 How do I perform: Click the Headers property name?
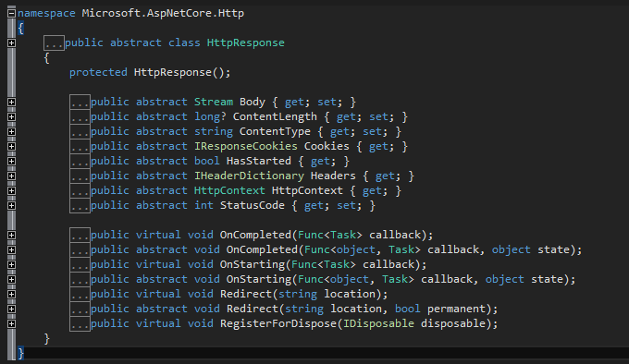tap(333, 176)
